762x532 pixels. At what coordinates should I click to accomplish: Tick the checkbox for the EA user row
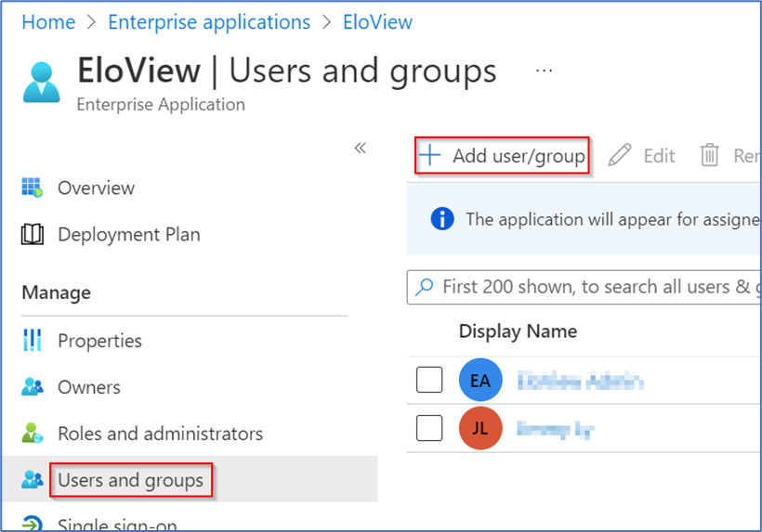pos(429,380)
